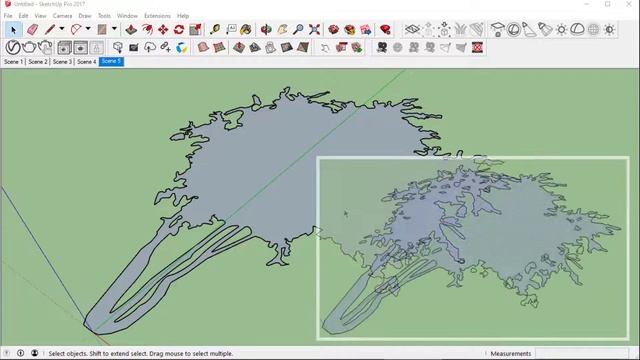Activate the Paint Bucket tool
This screenshot has width=640, height=360.
click(246, 29)
